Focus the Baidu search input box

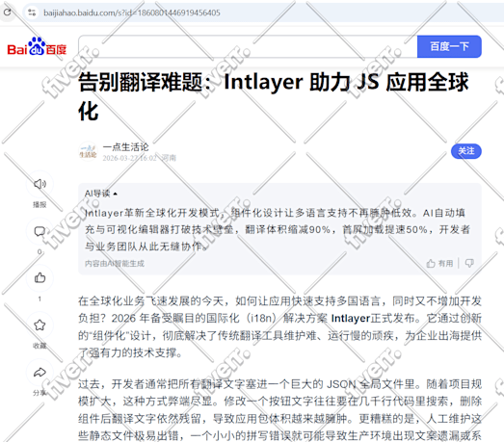coord(248,46)
